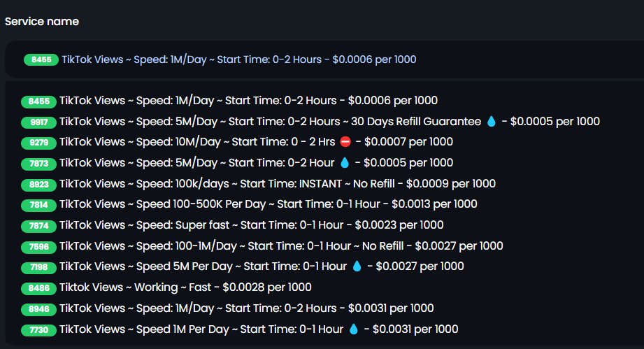Select service 8923 100k/days INSTANT No Refill

(258, 183)
